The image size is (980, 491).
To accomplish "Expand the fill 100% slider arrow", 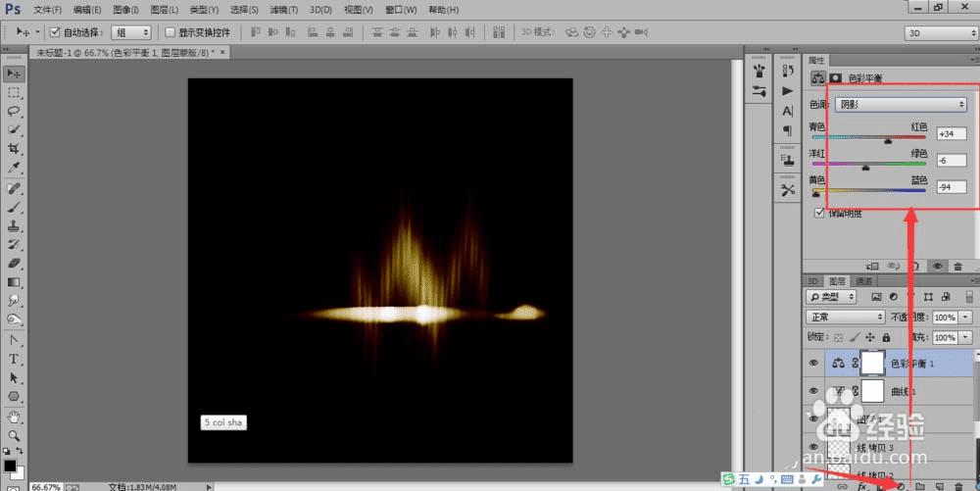I will click(x=965, y=337).
